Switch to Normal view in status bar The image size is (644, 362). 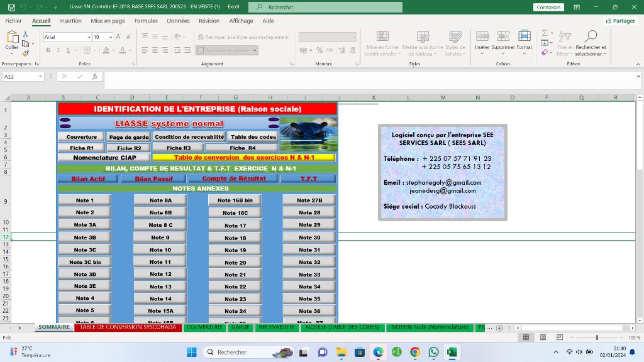click(x=526, y=337)
